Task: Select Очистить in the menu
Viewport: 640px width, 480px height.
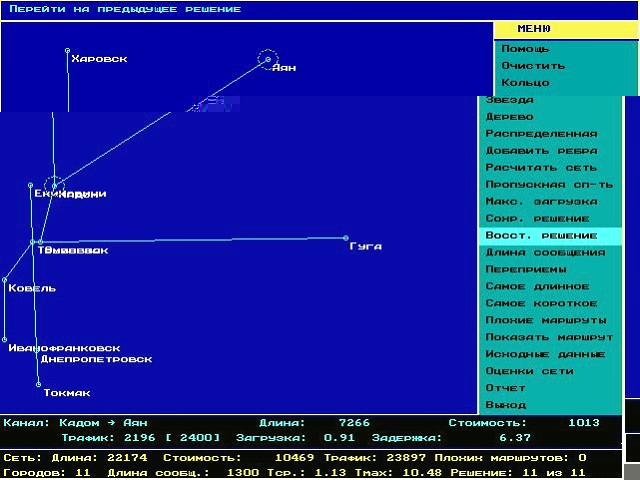Action: [533, 66]
